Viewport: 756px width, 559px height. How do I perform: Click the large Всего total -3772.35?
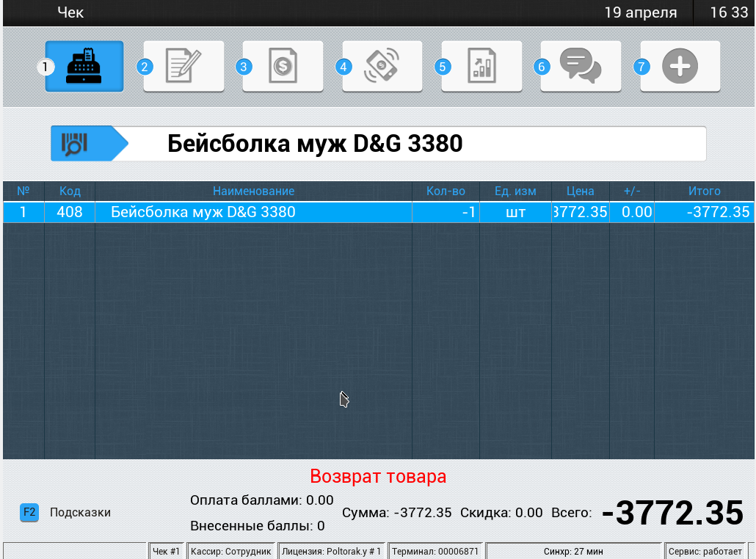(x=672, y=512)
